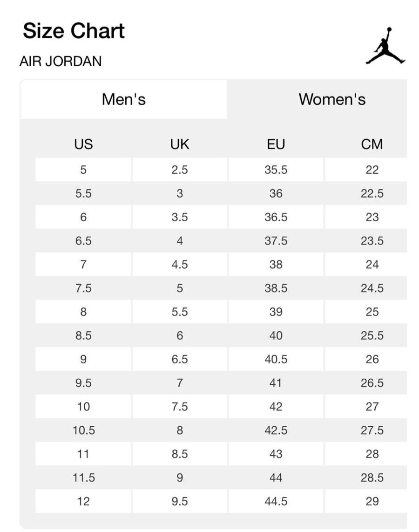Viewport: 419px width, 532px height.
Task: Click the AIR JORDAN brand label
Action: [x=61, y=61]
